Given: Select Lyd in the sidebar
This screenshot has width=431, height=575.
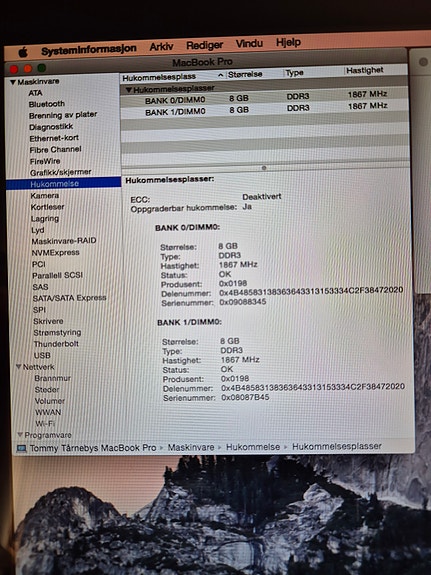Looking at the screenshot, I should [x=38, y=230].
